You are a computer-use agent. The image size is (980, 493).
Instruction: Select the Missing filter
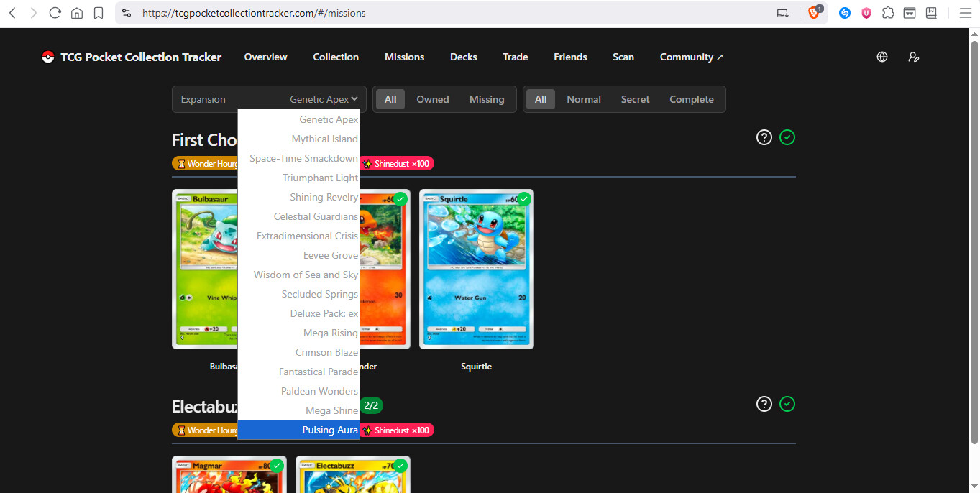pyautogui.click(x=487, y=99)
